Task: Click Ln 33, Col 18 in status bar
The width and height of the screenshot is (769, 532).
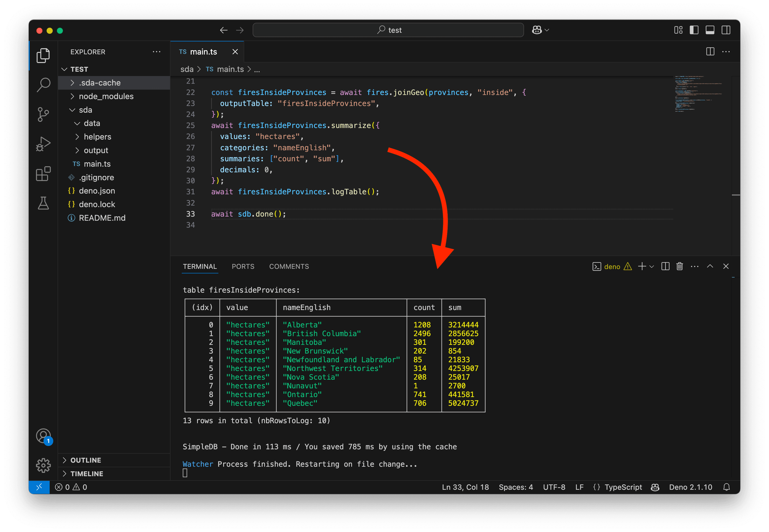Action: (x=465, y=487)
